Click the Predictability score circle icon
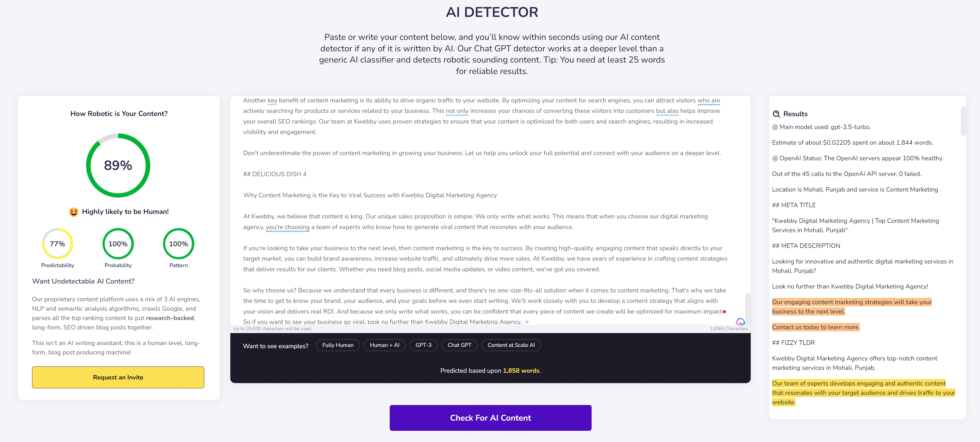The width and height of the screenshot is (980, 442). coord(57,243)
